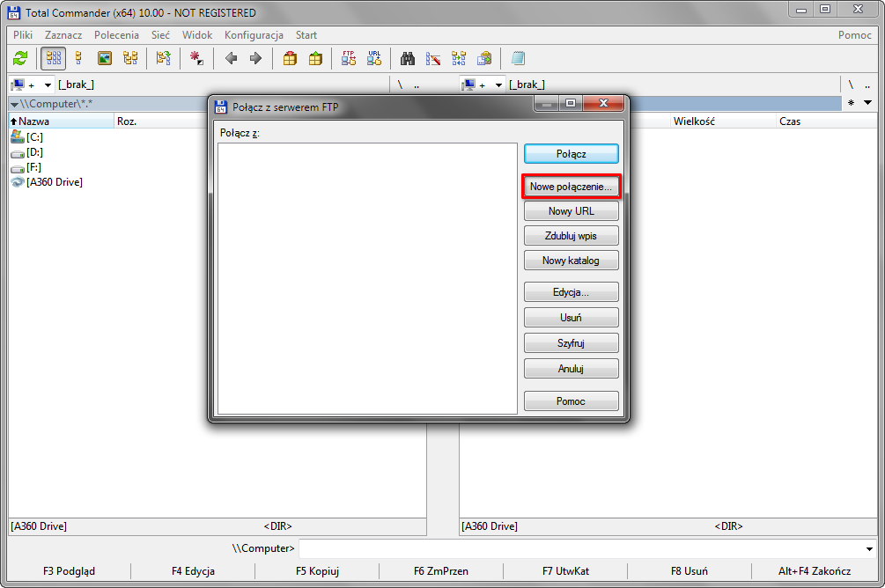The height and width of the screenshot is (588, 885).
Task: Click the red star selection icon
Action: click(x=196, y=58)
